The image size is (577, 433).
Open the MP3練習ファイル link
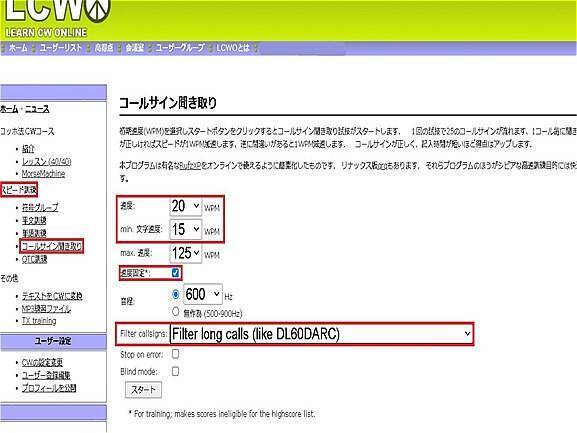(x=46, y=308)
